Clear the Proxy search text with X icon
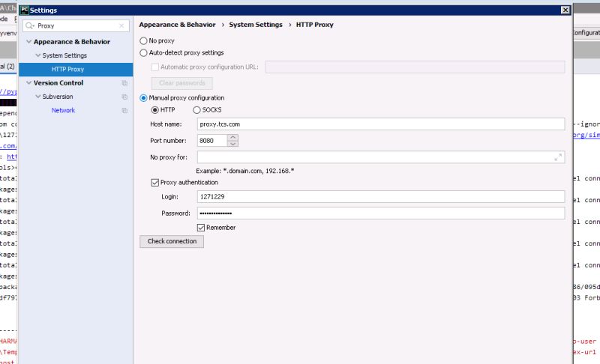Screen dimensions: 600x364 coord(121,25)
